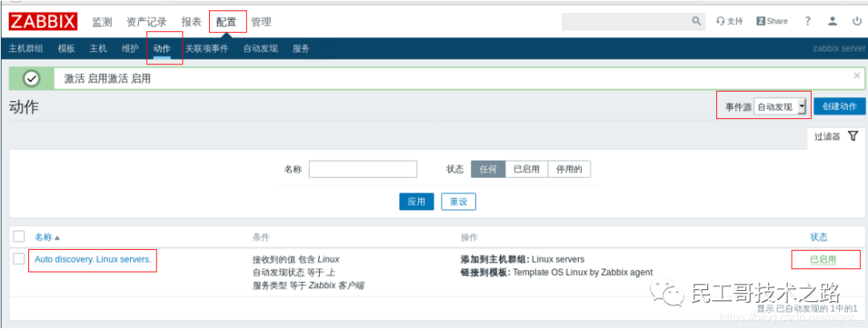Click the zabbix server label
Viewport: 868px width, 331px height.
[838, 49]
